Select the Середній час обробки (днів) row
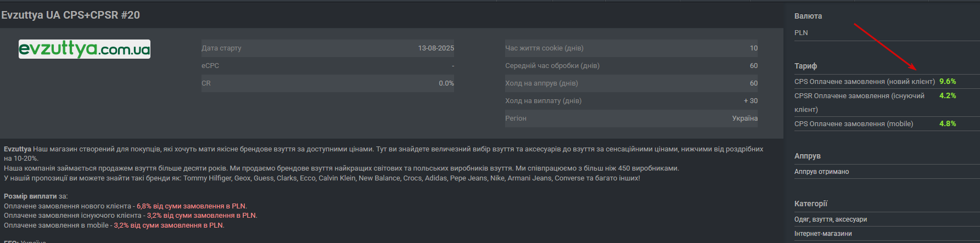980x243 pixels. coord(631,66)
